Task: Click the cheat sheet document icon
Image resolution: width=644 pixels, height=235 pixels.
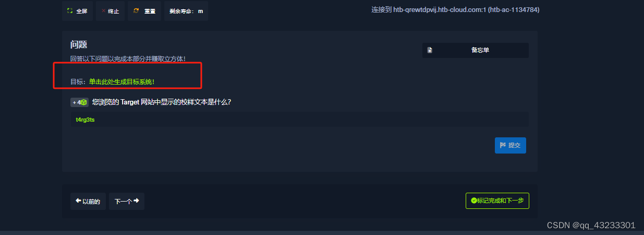Action: (x=430, y=50)
